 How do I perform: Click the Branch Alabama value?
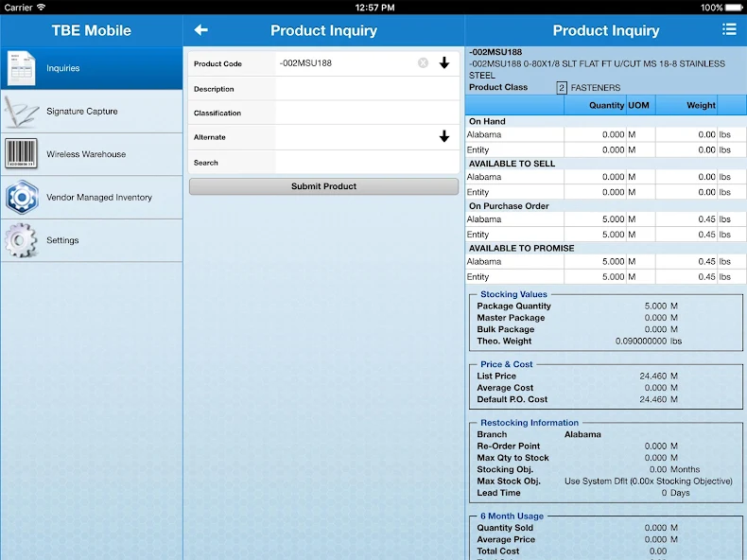coord(582,434)
